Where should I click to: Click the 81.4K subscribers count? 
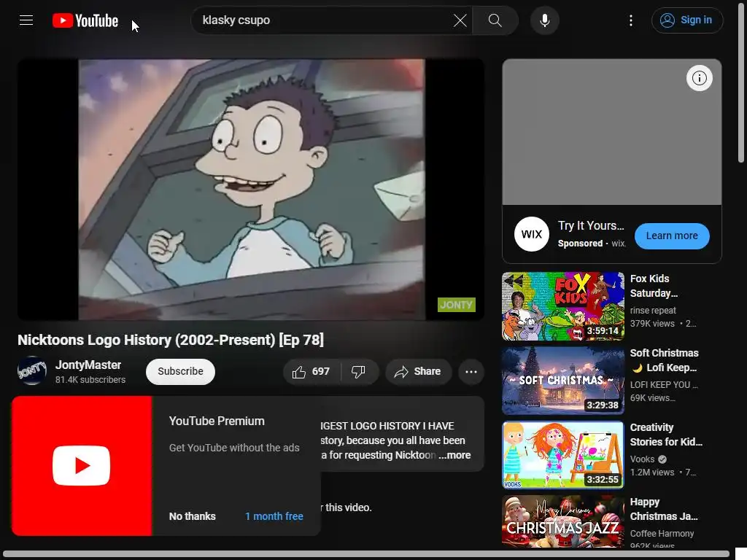click(x=90, y=380)
